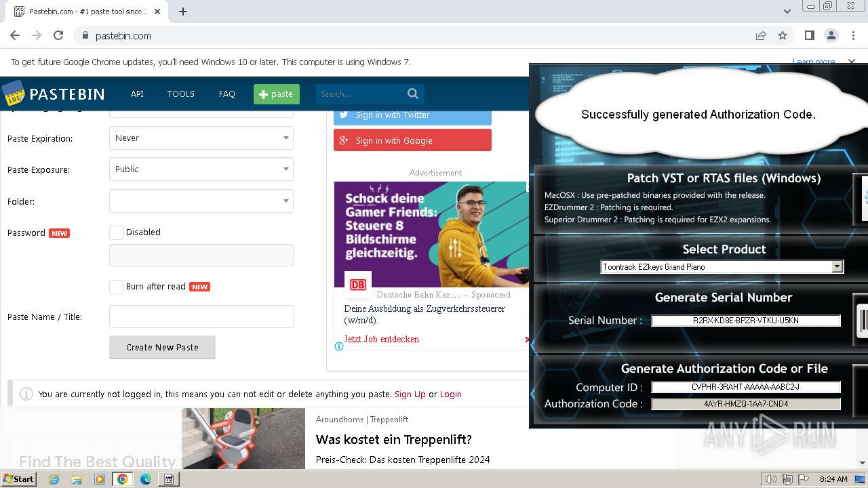Click the keygen app taskbar icon
The height and width of the screenshot is (488, 868).
169,479
